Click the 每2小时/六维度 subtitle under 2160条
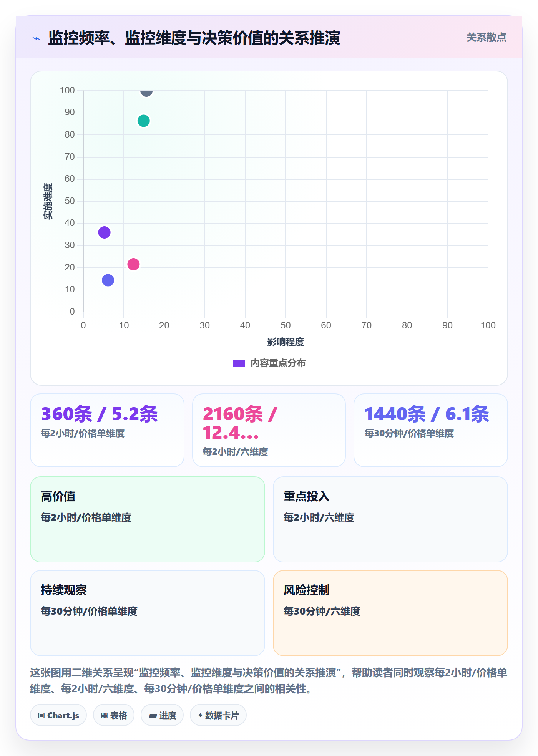538x756 pixels. pos(235,452)
